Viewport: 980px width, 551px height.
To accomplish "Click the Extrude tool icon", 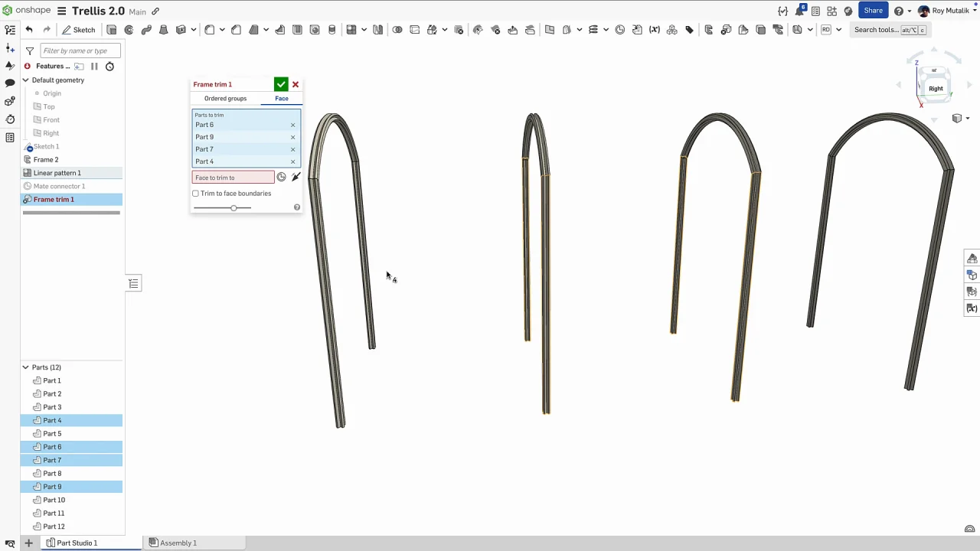I will (112, 30).
